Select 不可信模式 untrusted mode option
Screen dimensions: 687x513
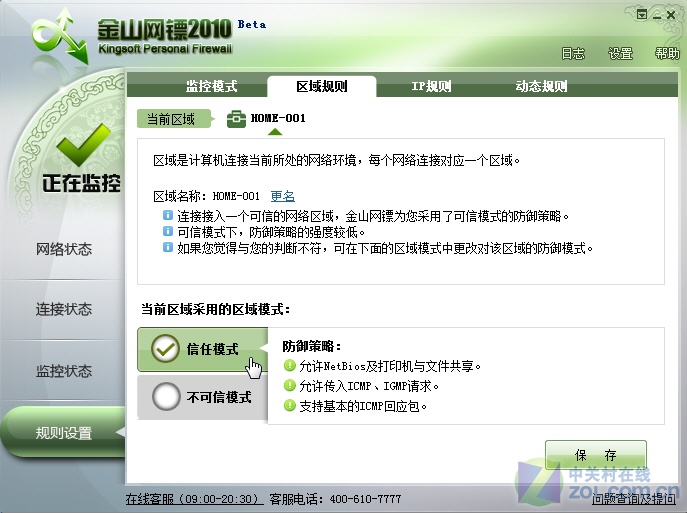pos(203,397)
